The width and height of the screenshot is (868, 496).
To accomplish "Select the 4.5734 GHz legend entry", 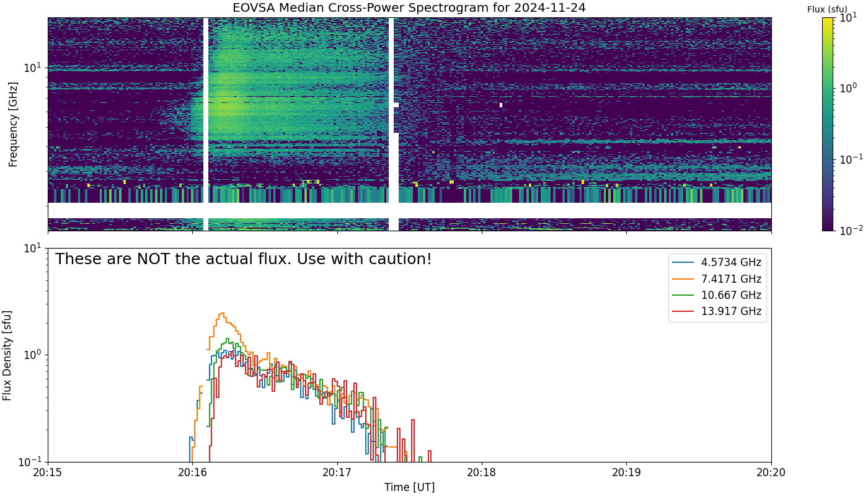I will coord(717,262).
